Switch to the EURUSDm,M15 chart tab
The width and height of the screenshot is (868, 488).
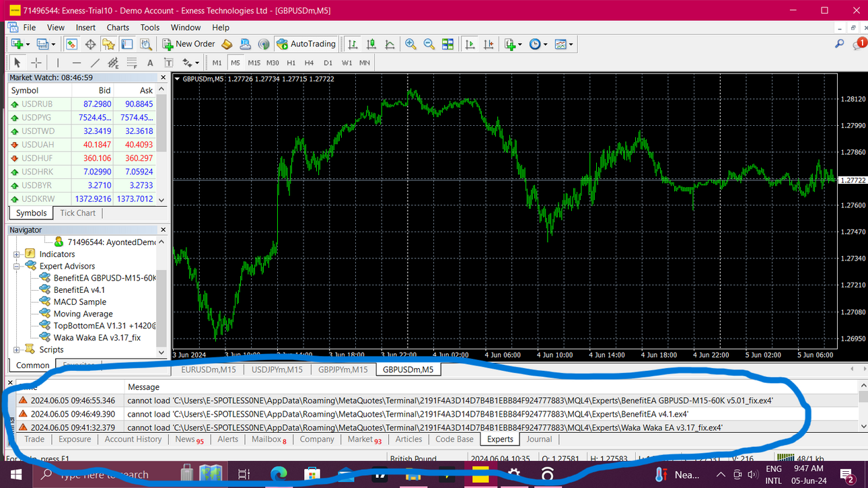(x=209, y=370)
